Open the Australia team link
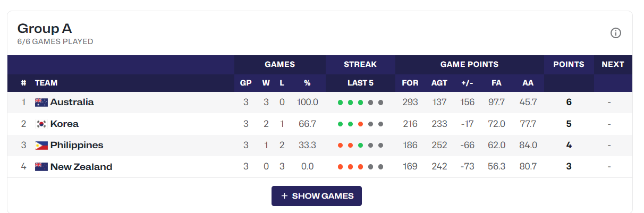Screen dimensions: 644x213 click(72, 103)
